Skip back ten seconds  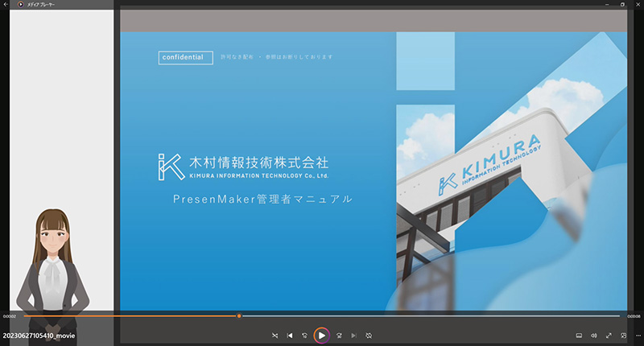pos(305,335)
